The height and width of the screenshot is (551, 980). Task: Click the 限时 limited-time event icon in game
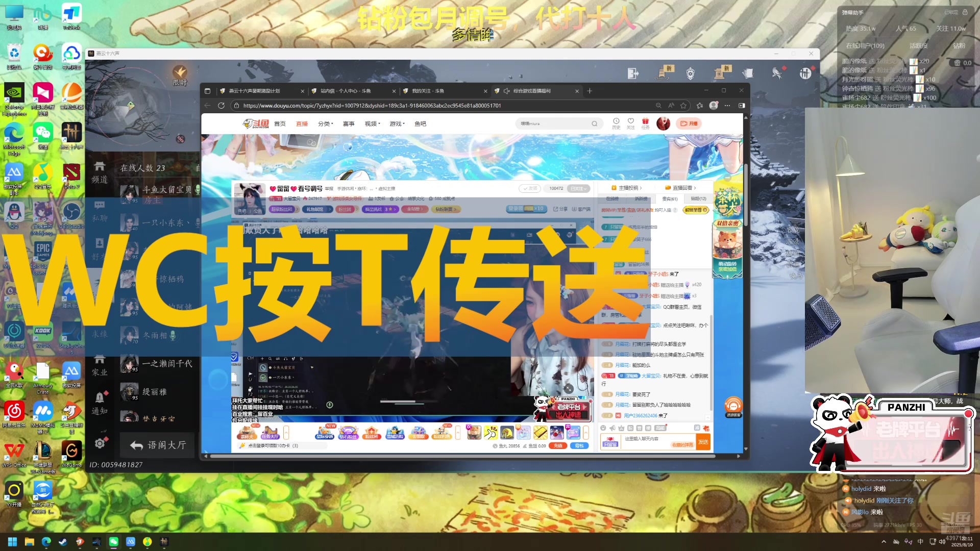coord(180,76)
